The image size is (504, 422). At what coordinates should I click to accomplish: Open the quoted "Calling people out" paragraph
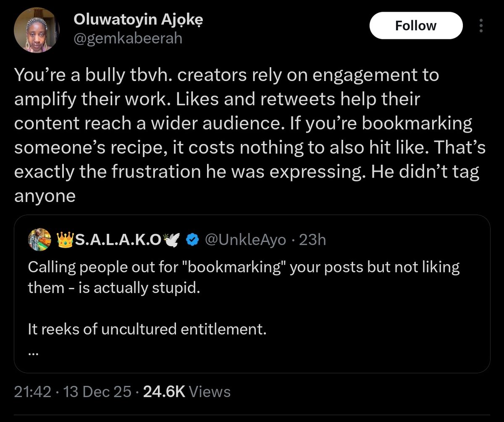[x=244, y=278]
